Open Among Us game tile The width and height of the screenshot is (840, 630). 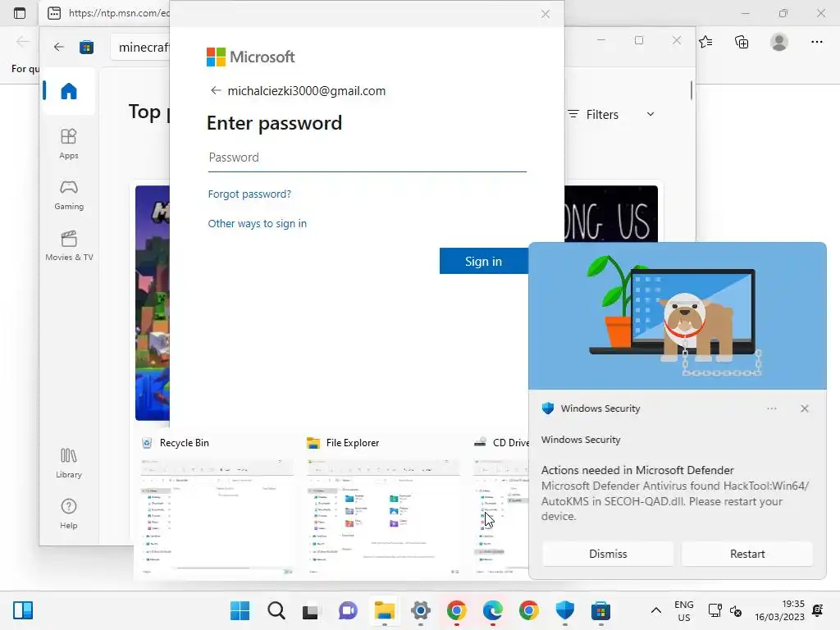click(x=611, y=214)
